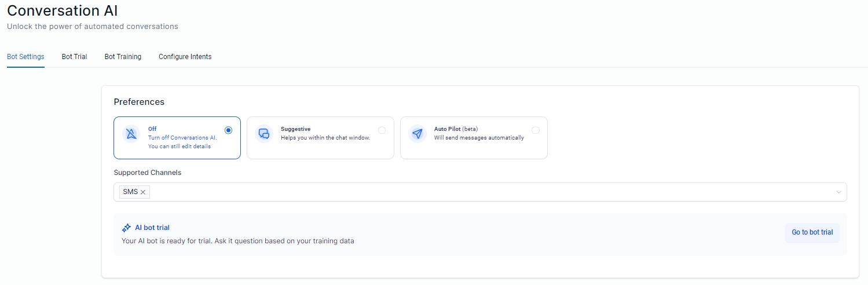Image resolution: width=868 pixels, height=285 pixels.
Task: Open the Bot Trial tab
Action: [74, 57]
